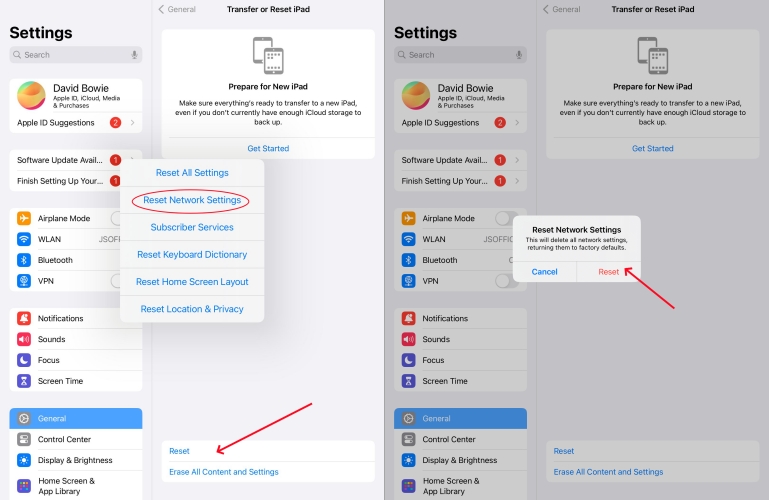The height and width of the screenshot is (500, 769).
Task: Open Software Update chevron in right screenshot
Action: pyautogui.click(x=517, y=160)
